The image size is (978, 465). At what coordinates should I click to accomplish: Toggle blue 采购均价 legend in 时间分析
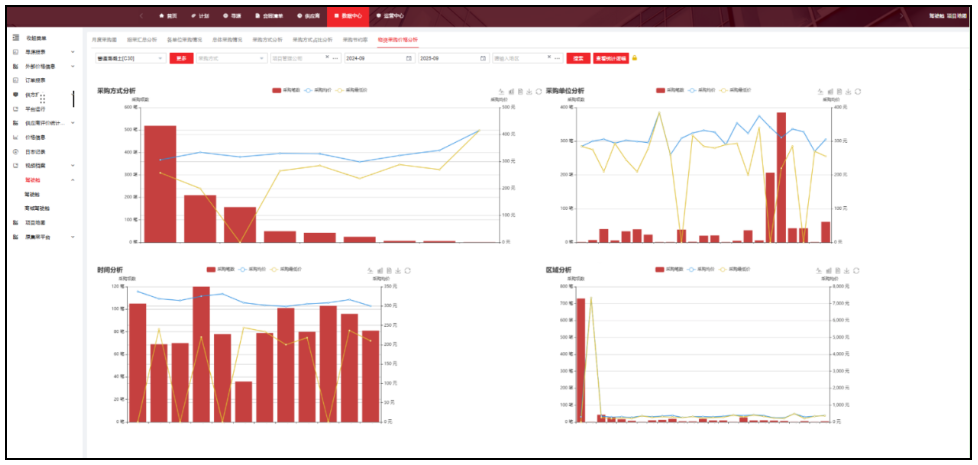click(252, 269)
